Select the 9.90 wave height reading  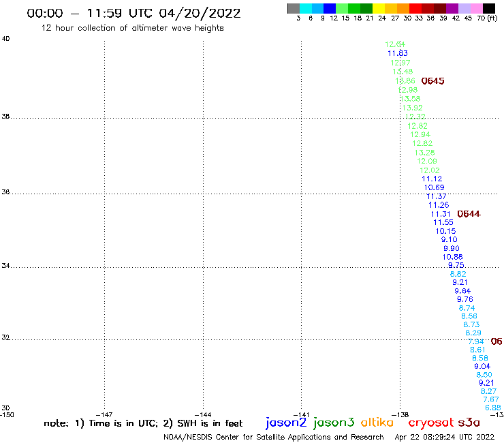[452, 248]
